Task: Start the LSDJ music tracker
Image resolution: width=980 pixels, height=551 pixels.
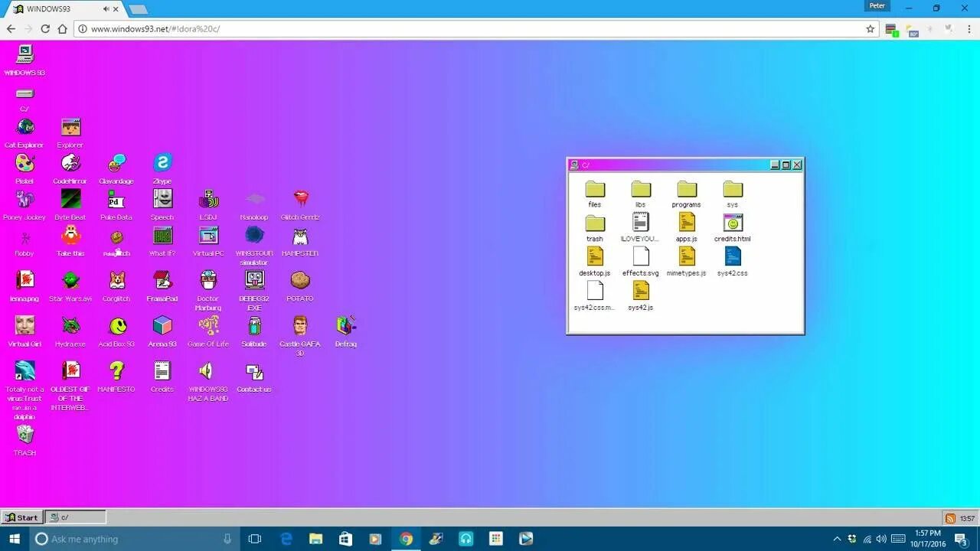Action: click(x=207, y=200)
